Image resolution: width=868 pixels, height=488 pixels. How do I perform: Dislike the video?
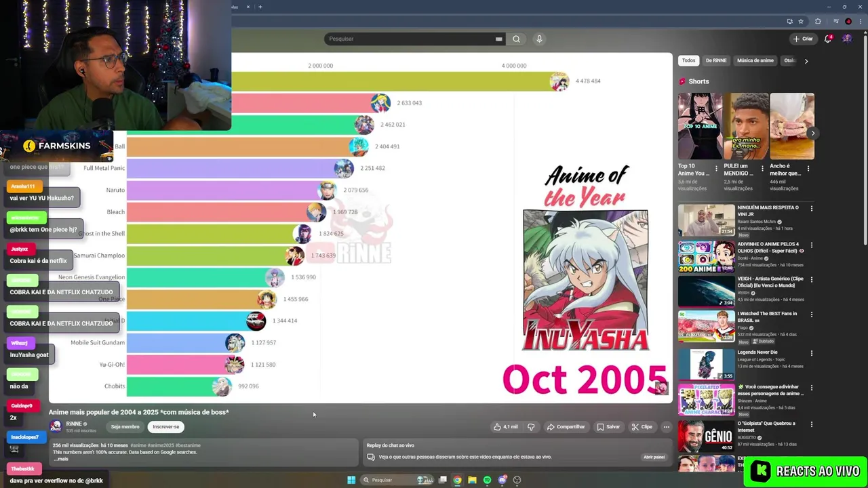(x=531, y=427)
